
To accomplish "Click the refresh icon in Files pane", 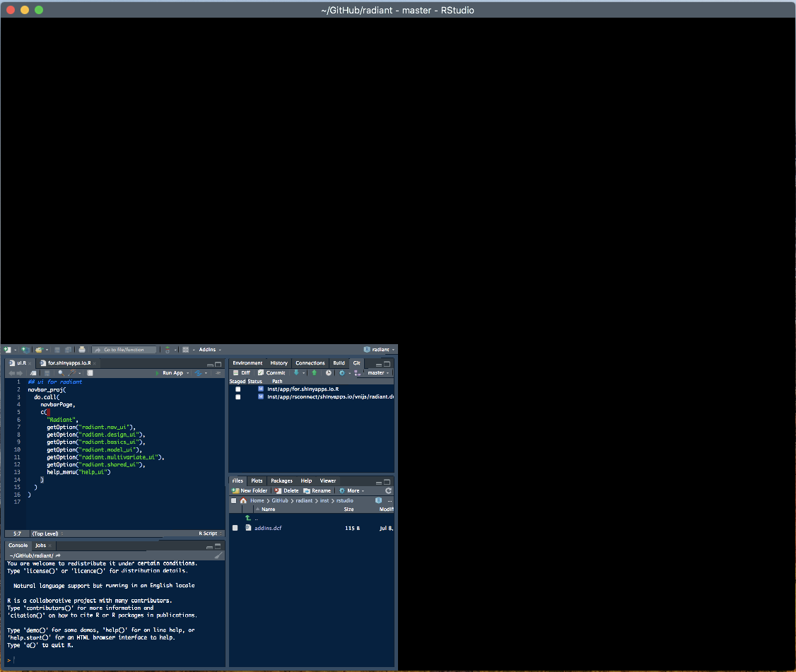I will pos(388,491).
